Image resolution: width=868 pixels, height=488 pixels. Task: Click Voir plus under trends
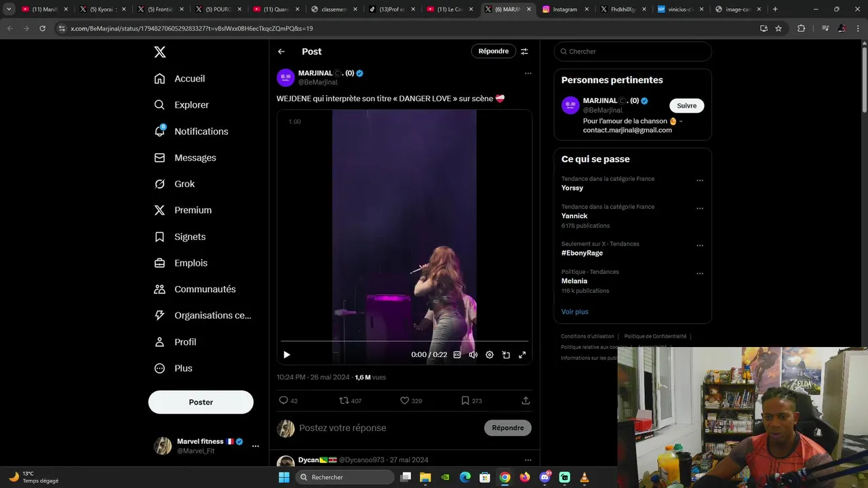coord(574,312)
